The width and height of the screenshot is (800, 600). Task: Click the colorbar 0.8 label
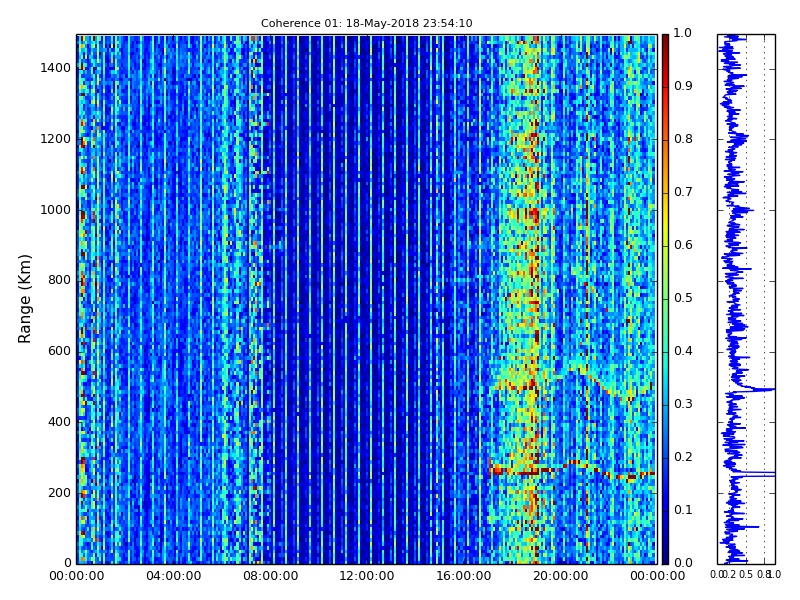tap(683, 139)
